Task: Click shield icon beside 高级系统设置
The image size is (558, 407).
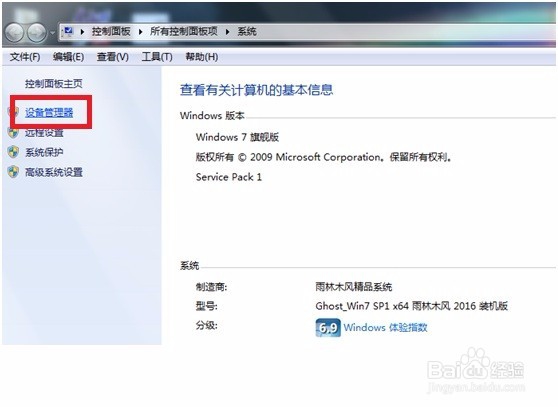Action: 14,172
